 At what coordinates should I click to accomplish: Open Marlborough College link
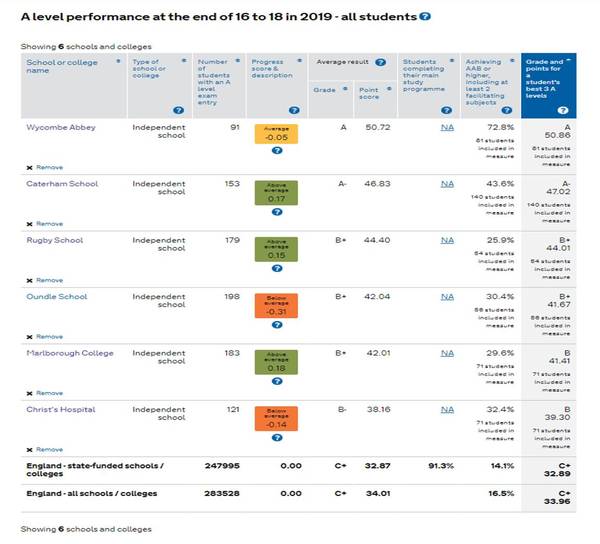(x=70, y=353)
